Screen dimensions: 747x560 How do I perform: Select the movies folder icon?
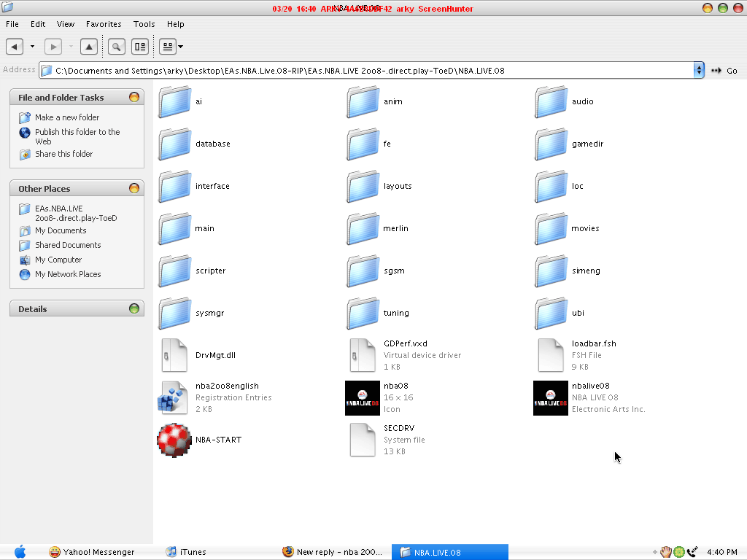(551, 229)
